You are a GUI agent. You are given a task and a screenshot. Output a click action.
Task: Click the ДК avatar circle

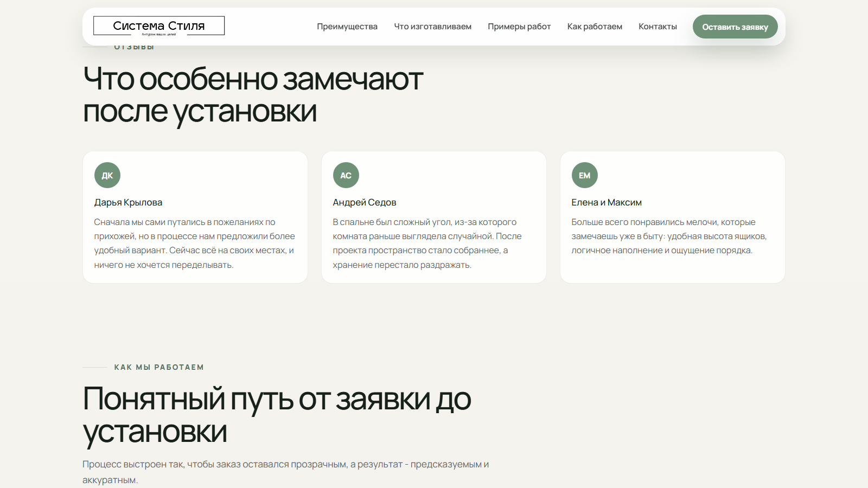107,175
